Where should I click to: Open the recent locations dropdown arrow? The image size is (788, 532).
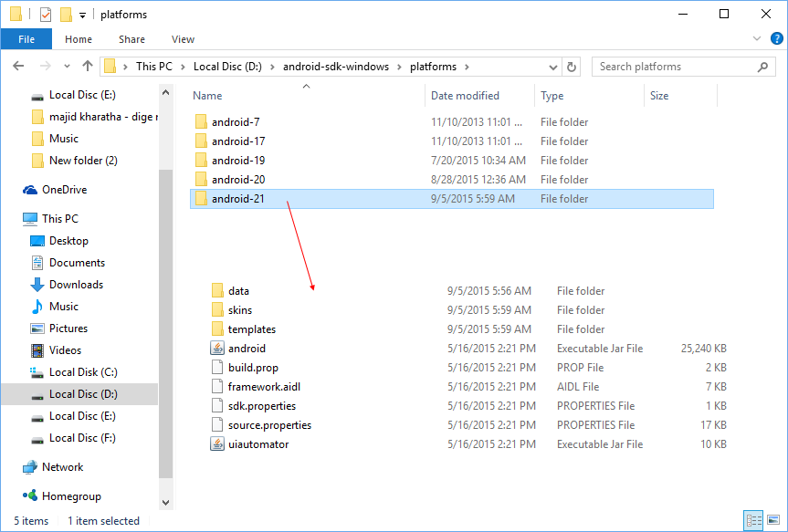(68, 67)
